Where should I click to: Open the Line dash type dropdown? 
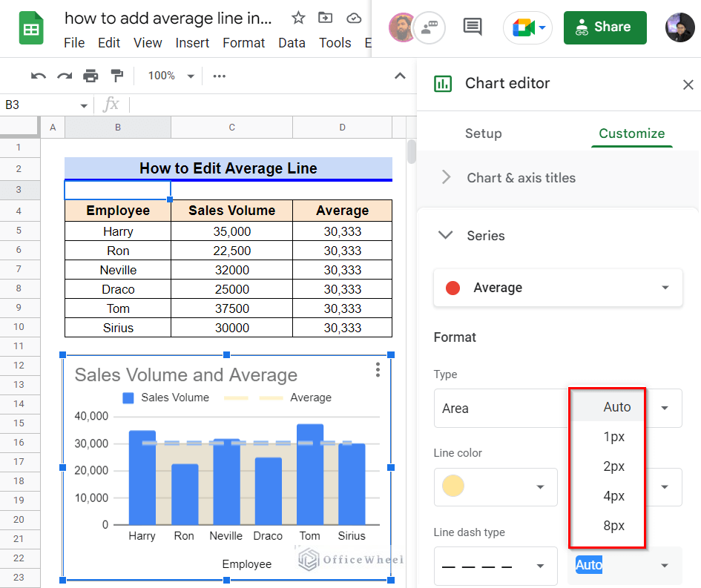click(x=496, y=566)
